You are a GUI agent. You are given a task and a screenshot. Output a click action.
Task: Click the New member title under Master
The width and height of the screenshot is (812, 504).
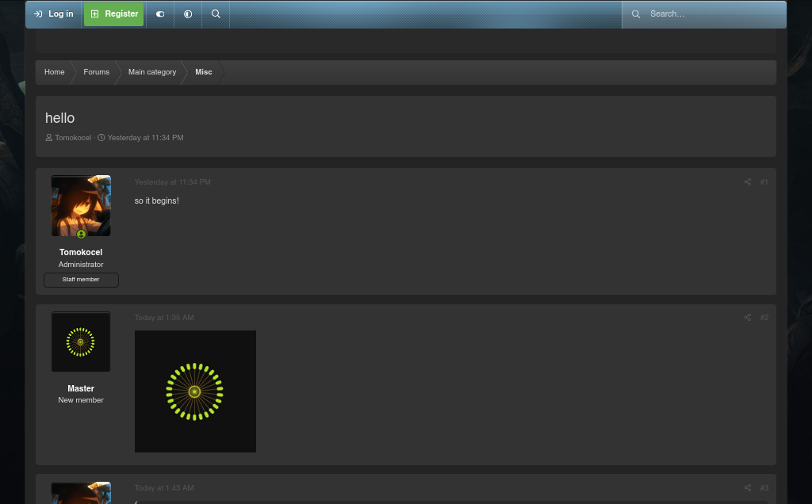pos(81,400)
